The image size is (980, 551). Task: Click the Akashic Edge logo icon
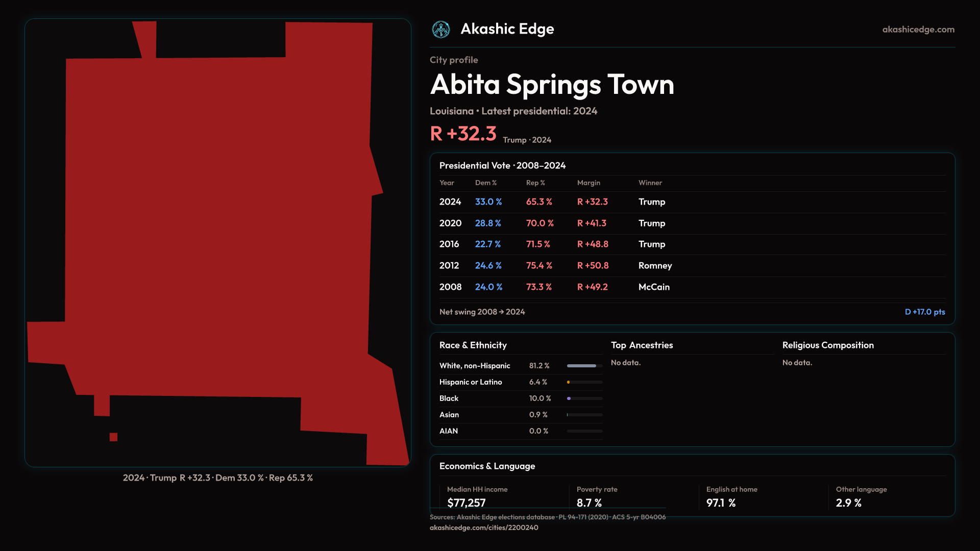[x=441, y=30]
